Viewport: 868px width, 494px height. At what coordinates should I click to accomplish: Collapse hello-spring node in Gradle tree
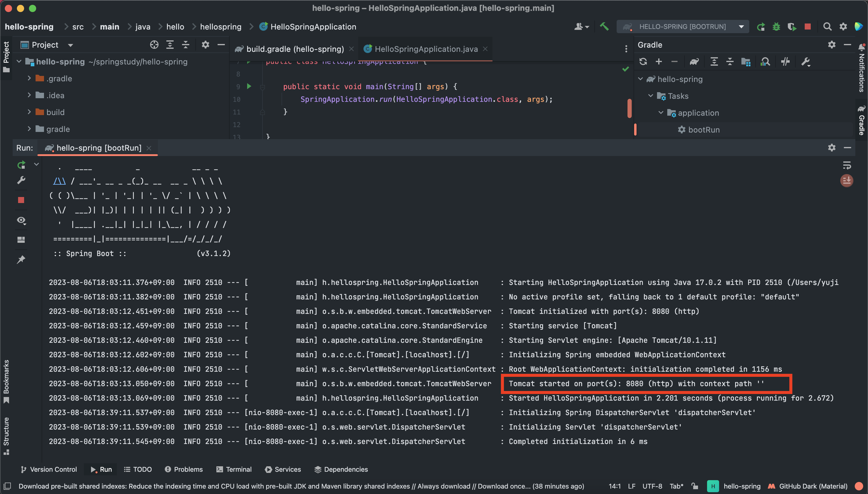click(640, 79)
